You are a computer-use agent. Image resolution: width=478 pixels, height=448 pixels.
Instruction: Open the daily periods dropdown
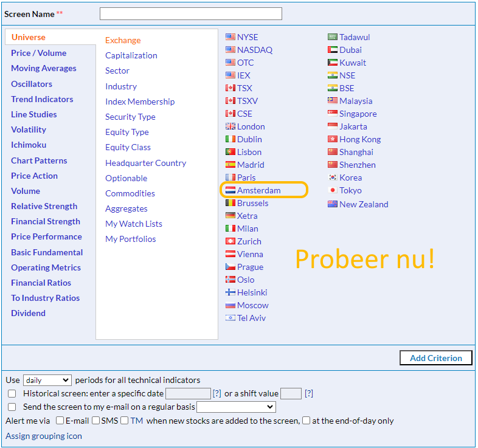click(47, 380)
